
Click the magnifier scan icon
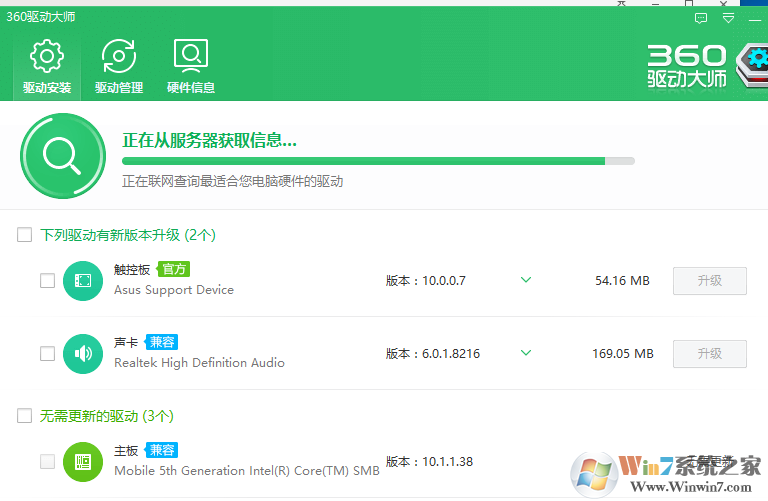tap(62, 156)
